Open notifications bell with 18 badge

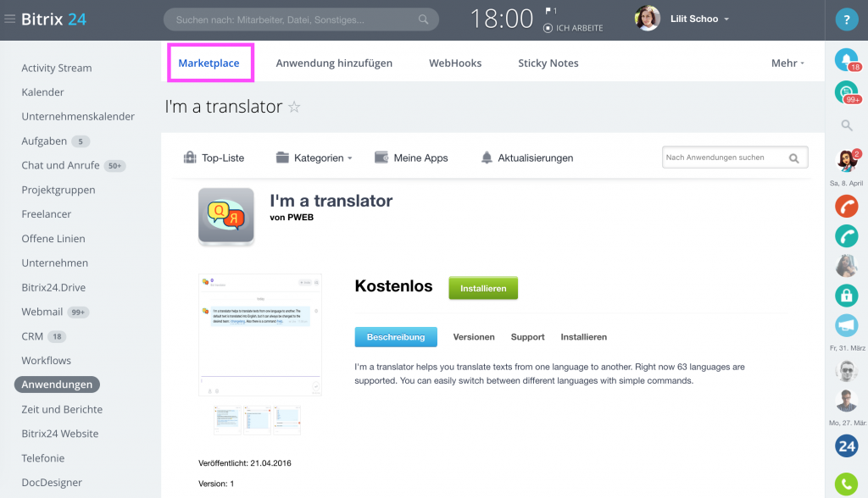pos(847,60)
